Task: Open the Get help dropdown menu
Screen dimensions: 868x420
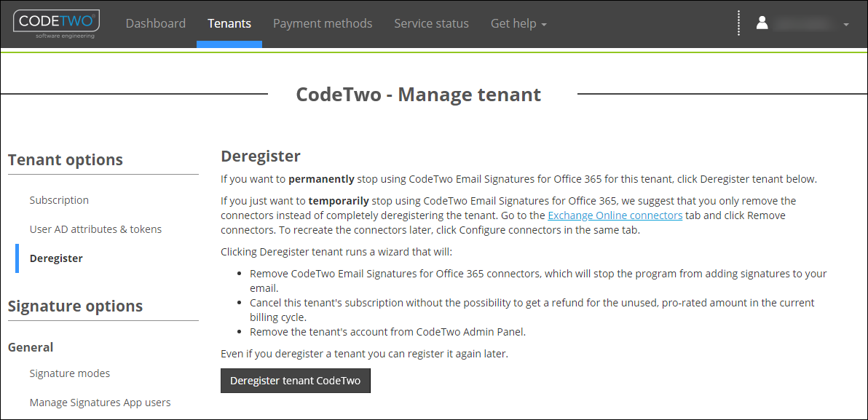Action: click(x=518, y=24)
